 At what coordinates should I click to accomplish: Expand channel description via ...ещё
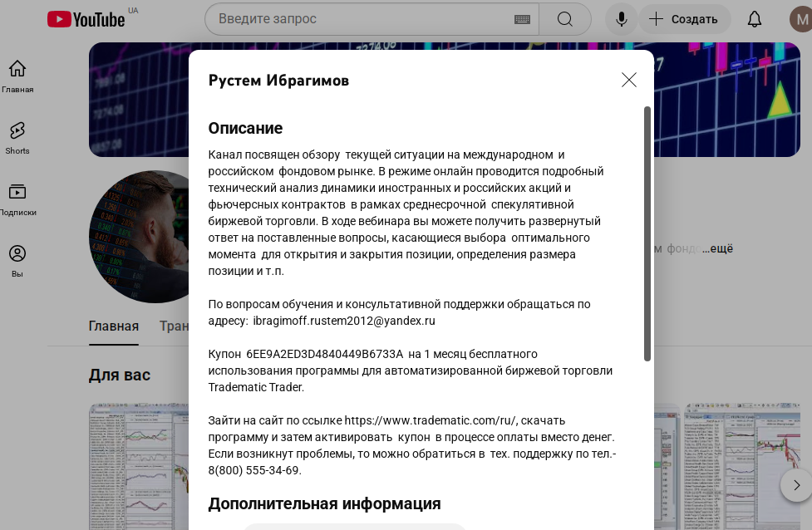point(717,248)
